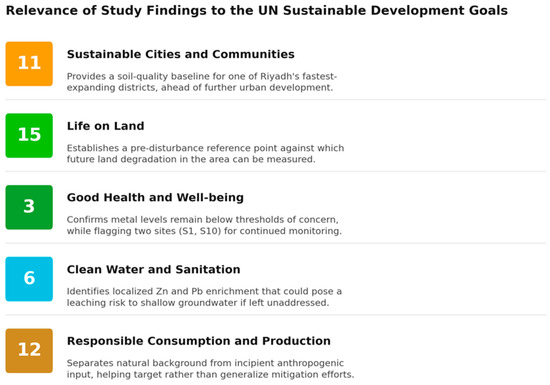Open the Good Health and Well-being heading
550x385 pixels.
[x=155, y=198]
